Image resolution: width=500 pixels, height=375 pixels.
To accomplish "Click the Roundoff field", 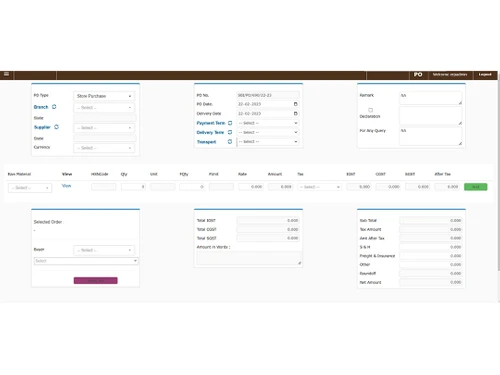I will click(x=431, y=273).
